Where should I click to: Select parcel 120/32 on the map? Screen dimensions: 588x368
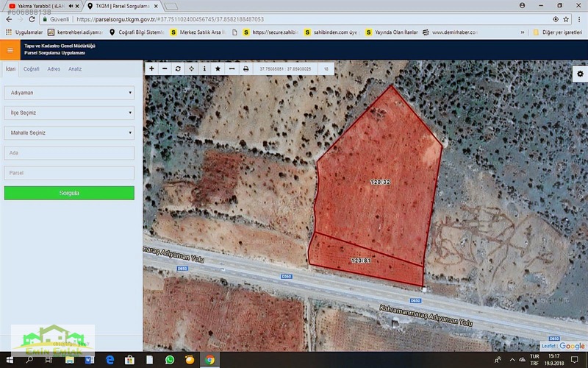[x=380, y=182]
